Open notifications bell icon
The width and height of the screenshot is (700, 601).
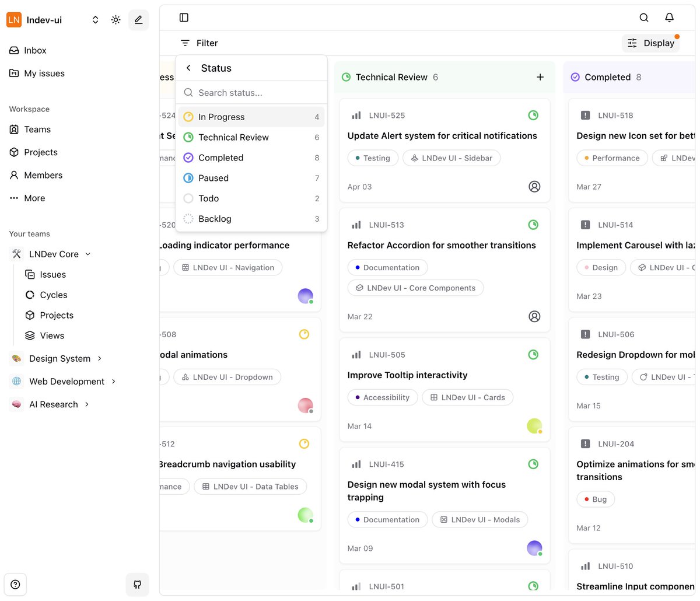pyautogui.click(x=670, y=18)
